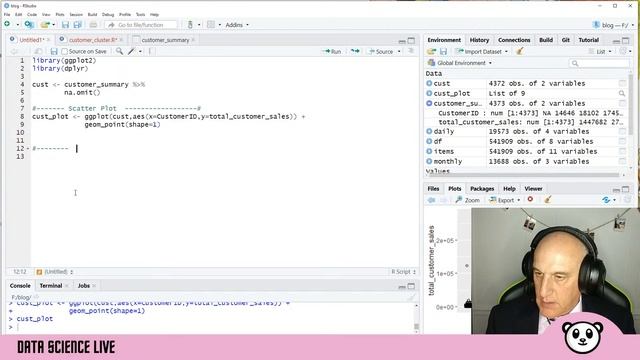Screen dimensions: 640x360
Task: Click the Show in new window icon
Action: coord(38,51)
